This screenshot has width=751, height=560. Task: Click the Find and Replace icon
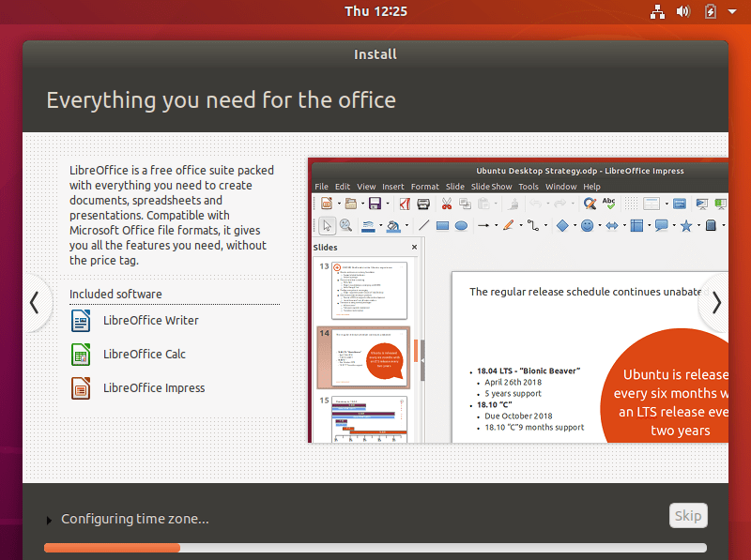coord(590,204)
